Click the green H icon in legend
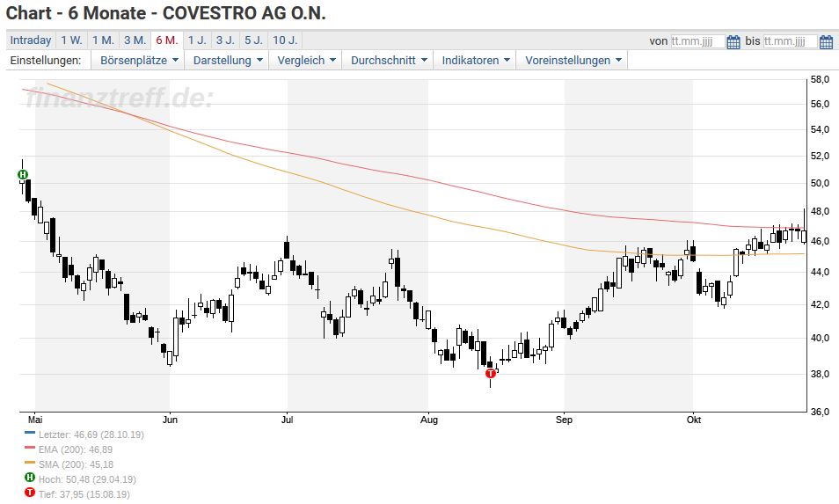Viewport: 839px width, 504px height. (30, 478)
